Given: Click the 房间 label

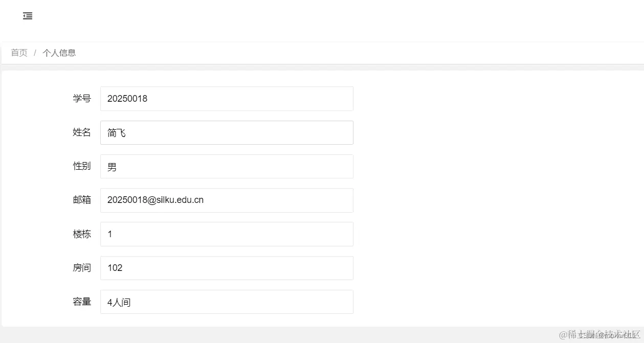Looking at the screenshot, I should point(82,268).
